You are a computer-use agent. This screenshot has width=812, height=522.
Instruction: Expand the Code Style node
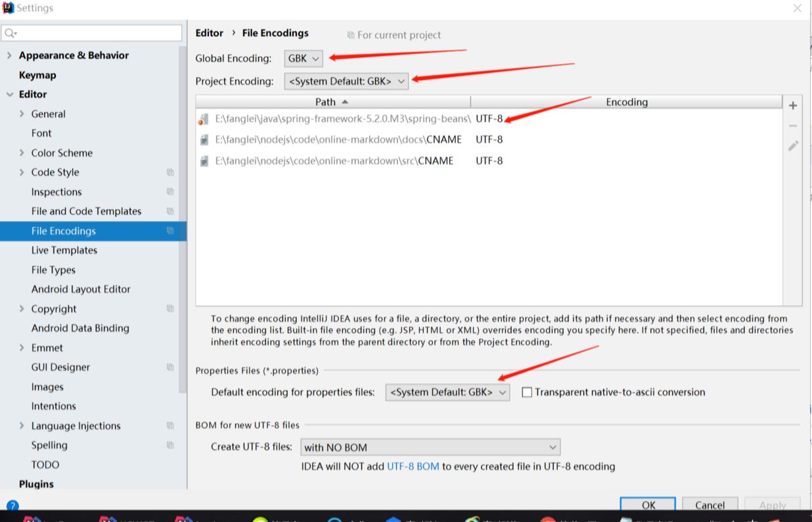point(22,172)
